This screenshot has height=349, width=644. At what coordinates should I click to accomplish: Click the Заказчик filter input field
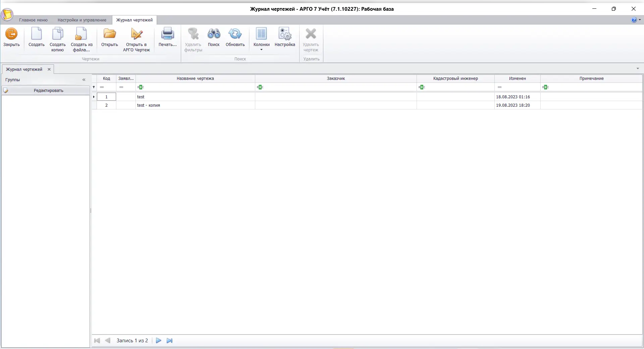coord(336,87)
